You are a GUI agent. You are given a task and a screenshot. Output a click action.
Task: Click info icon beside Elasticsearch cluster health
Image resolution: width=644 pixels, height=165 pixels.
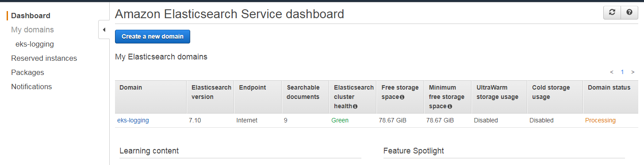(x=355, y=106)
